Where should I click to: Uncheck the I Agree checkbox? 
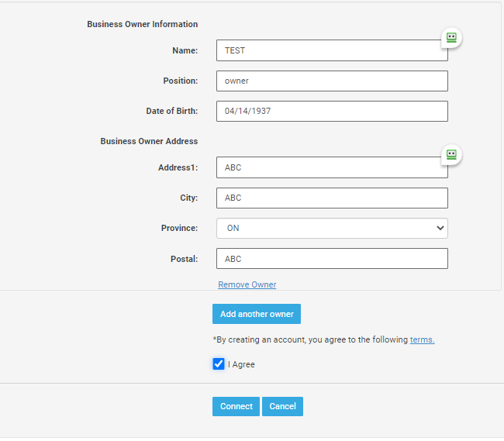coord(219,364)
